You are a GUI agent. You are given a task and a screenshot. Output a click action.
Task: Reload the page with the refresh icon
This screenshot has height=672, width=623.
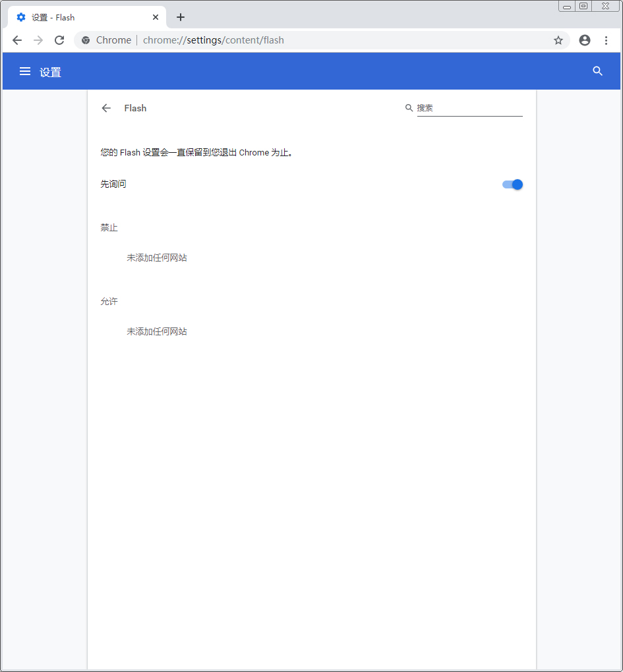pyautogui.click(x=59, y=40)
